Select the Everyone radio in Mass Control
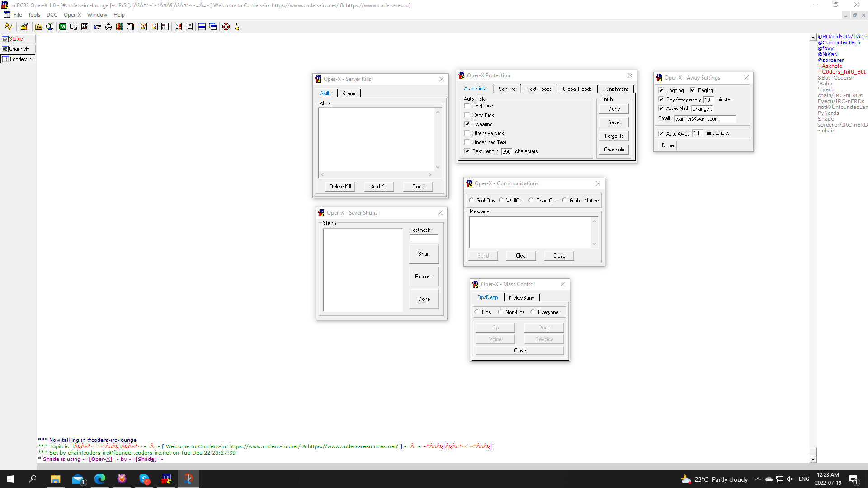This screenshot has width=868, height=488. pyautogui.click(x=533, y=312)
